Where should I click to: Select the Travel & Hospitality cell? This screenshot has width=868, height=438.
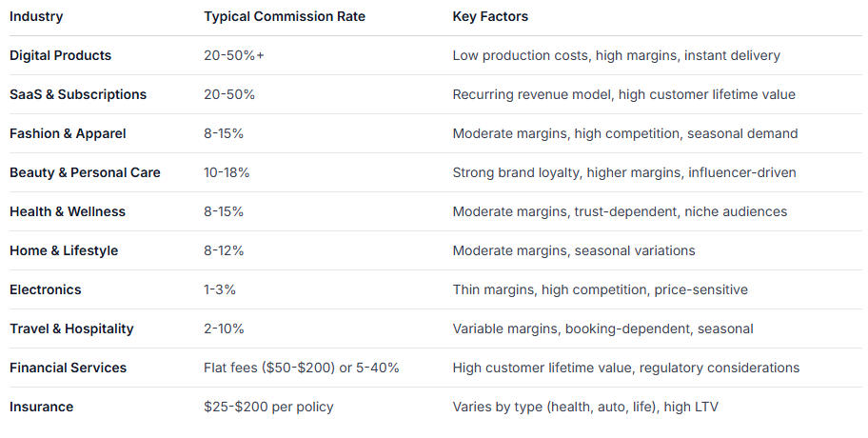pyautogui.click(x=71, y=328)
